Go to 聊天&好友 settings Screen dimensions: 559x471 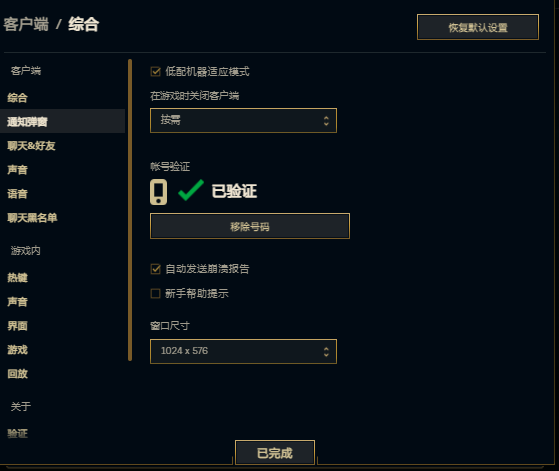(x=31, y=145)
